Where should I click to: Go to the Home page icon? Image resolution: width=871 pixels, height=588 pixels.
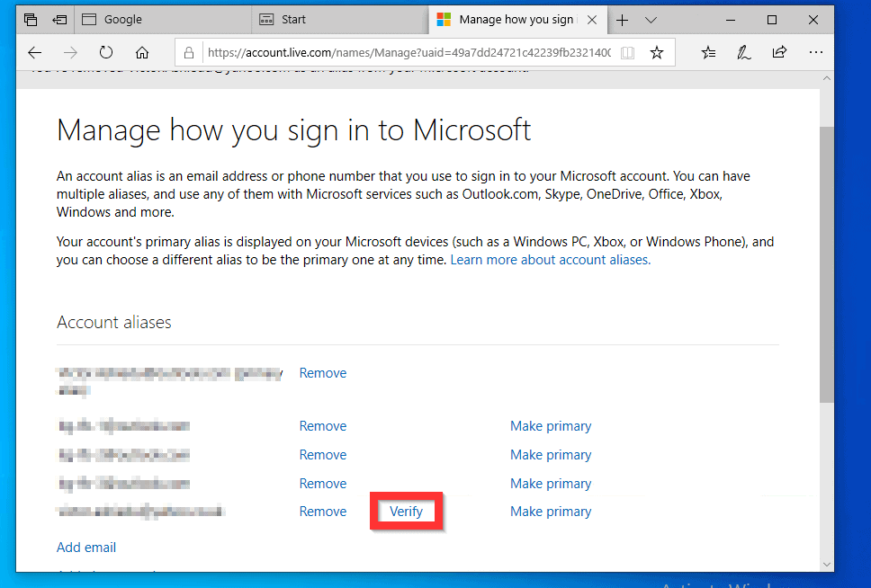pyautogui.click(x=142, y=52)
